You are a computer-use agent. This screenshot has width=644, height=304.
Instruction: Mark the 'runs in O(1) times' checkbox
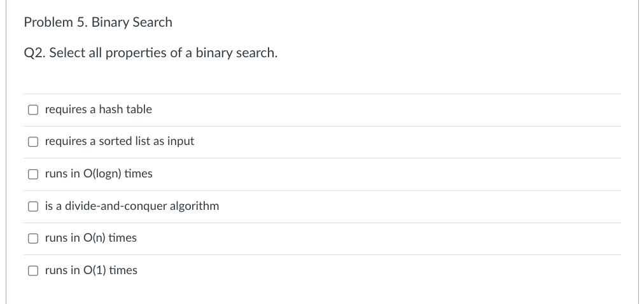[32, 270]
